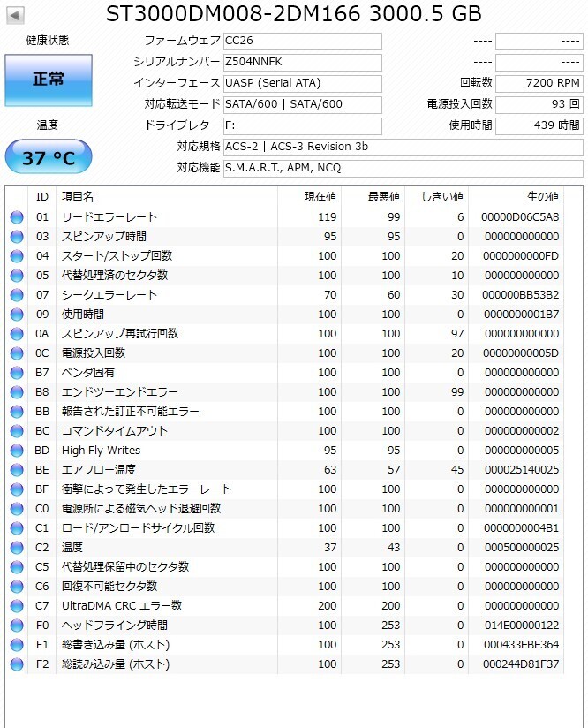This screenshot has height=728, width=588.
Task: Select the UltraDMA CRC エラー数 attribute name
Action: pyautogui.click(x=122, y=606)
